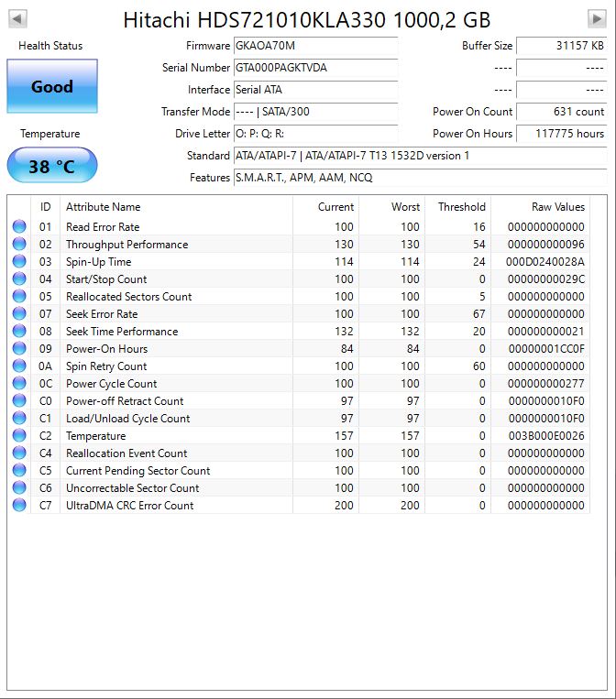Screen dimensions: 616x699
Task: Click the Power On Hours value 117775 hours
Action: 562,133
